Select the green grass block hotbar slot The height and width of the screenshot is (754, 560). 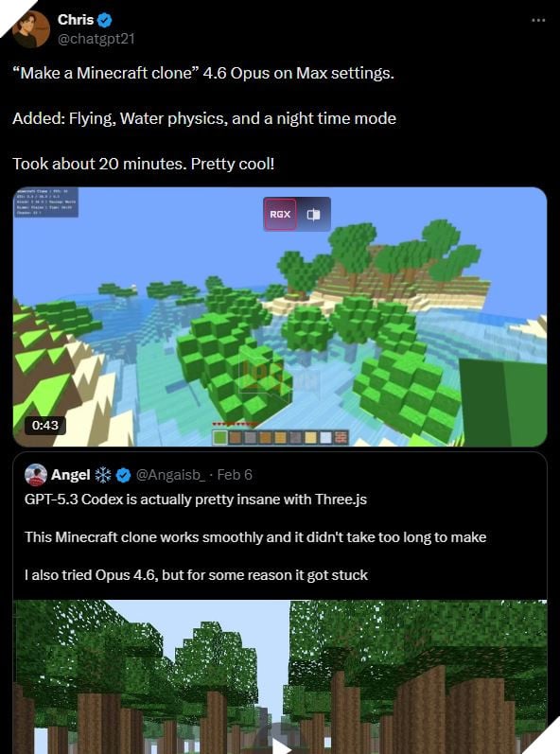pos(220,437)
